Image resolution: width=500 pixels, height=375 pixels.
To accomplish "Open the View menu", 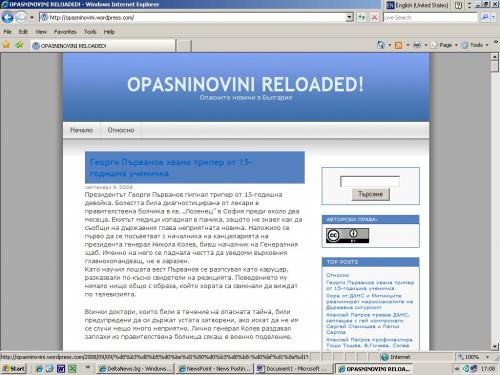I will tap(41, 32).
